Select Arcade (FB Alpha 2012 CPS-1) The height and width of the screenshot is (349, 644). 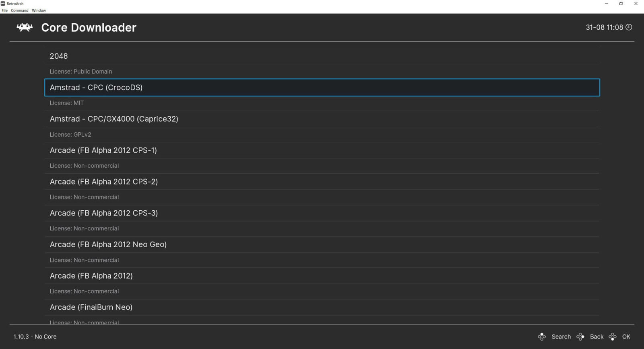point(103,150)
